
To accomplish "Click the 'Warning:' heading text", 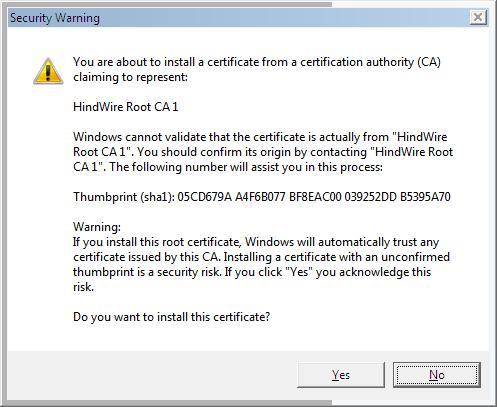I will [x=97, y=227].
